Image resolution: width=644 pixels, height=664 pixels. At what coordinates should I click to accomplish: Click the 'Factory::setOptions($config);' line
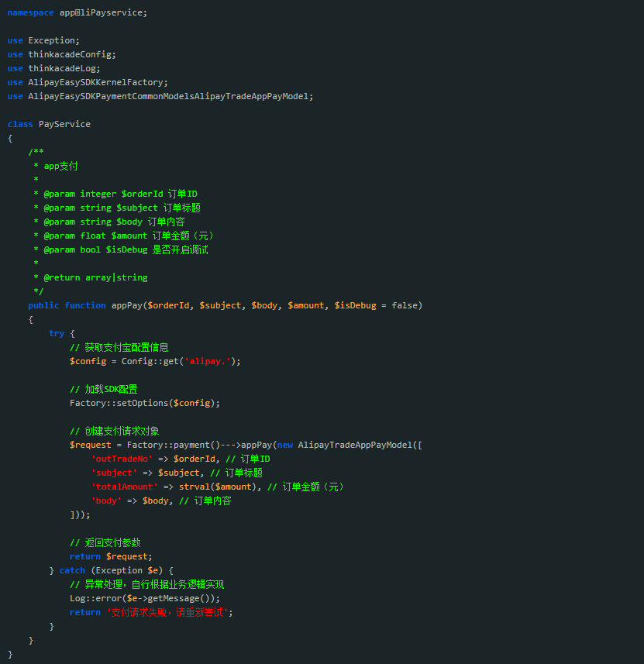pos(145,403)
